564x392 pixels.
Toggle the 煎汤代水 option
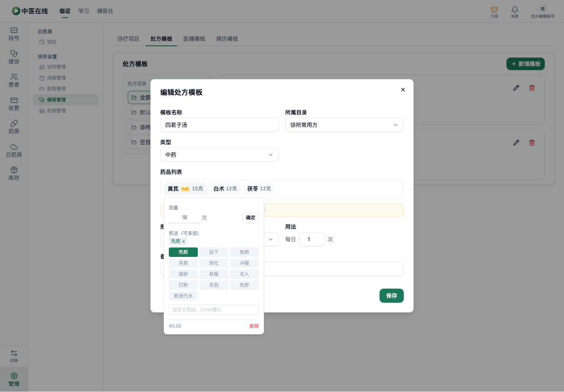coord(183,296)
